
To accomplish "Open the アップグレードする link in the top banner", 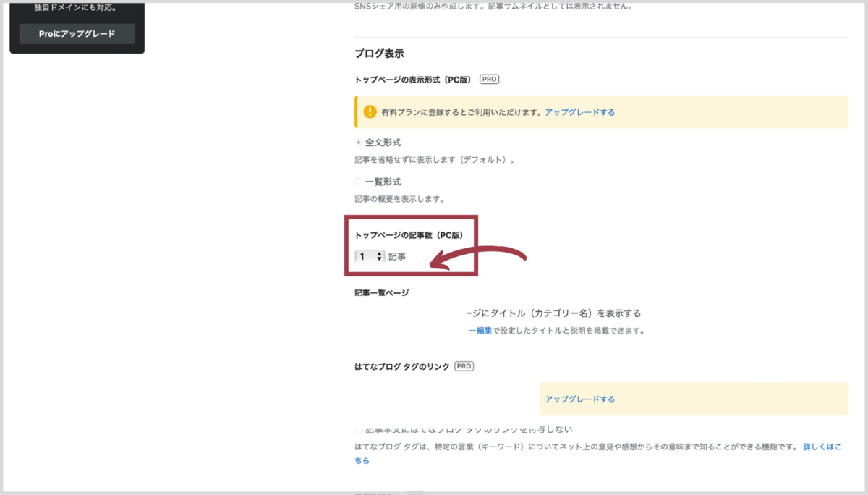I will point(581,111).
